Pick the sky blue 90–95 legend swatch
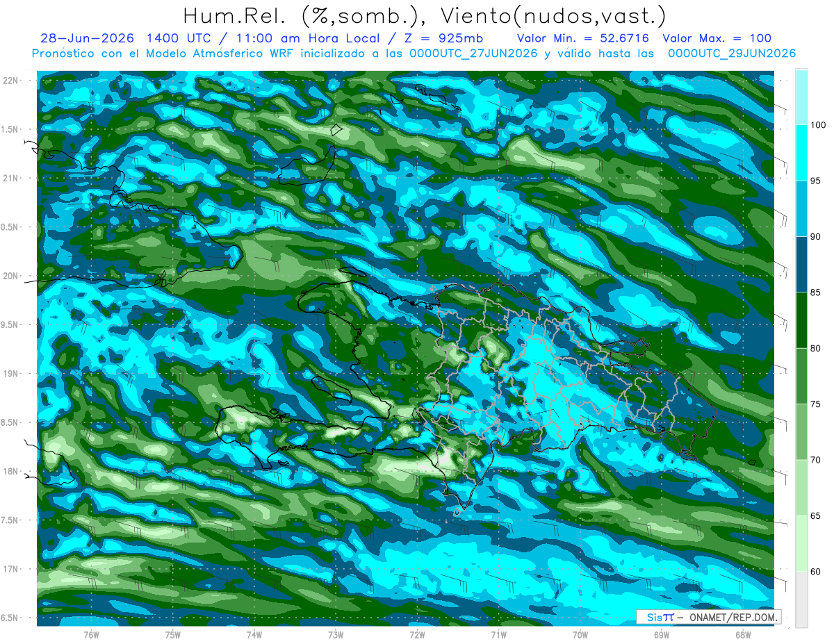This screenshot has height=644, width=834. click(x=801, y=208)
